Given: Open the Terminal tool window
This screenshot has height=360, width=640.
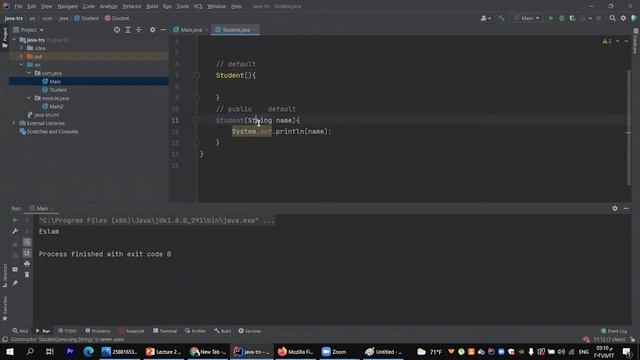Looking at the screenshot, I should pos(165,331).
